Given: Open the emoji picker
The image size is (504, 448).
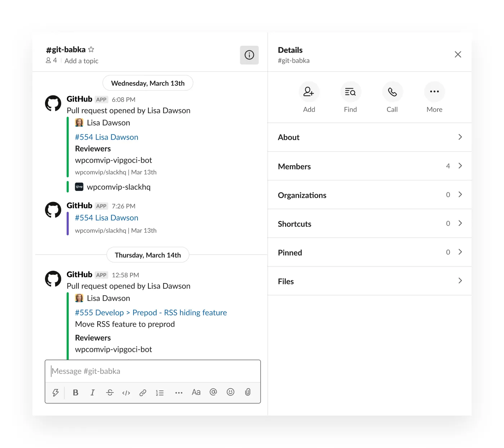Looking at the screenshot, I should 230,392.
